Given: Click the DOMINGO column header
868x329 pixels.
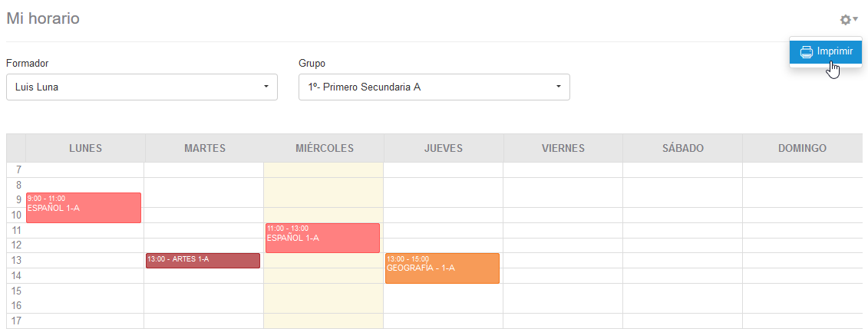Looking at the screenshot, I should click(x=802, y=148).
